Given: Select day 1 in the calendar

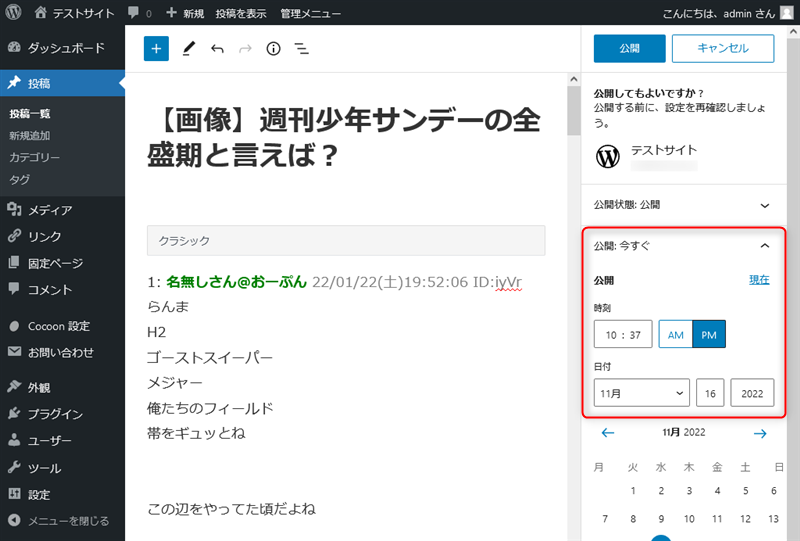Looking at the screenshot, I should click(633, 490).
